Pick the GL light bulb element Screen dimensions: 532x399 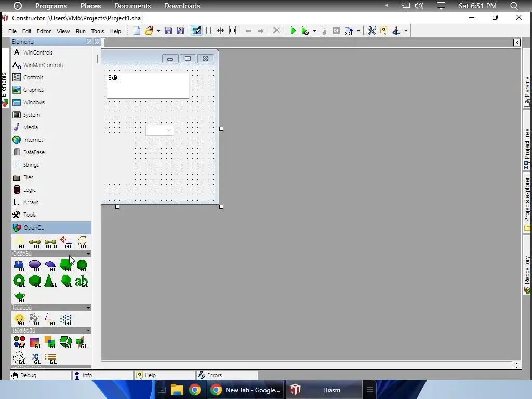(x=19, y=320)
